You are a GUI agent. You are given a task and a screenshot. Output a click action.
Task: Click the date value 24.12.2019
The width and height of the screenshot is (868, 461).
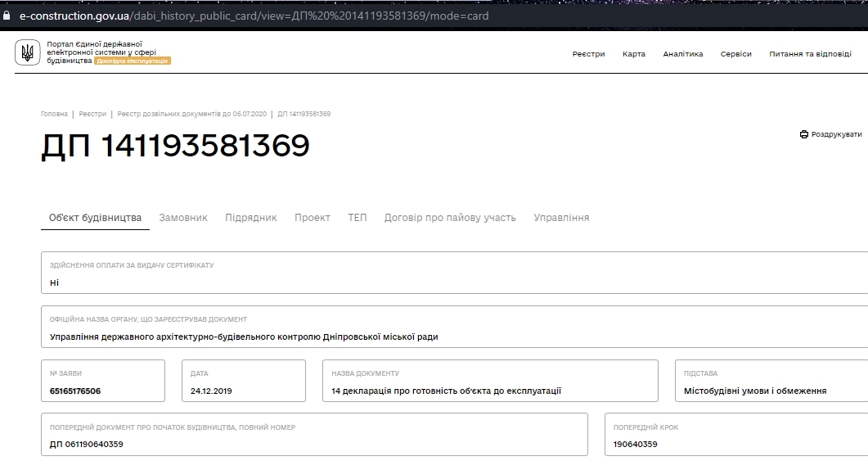coord(211,391)
